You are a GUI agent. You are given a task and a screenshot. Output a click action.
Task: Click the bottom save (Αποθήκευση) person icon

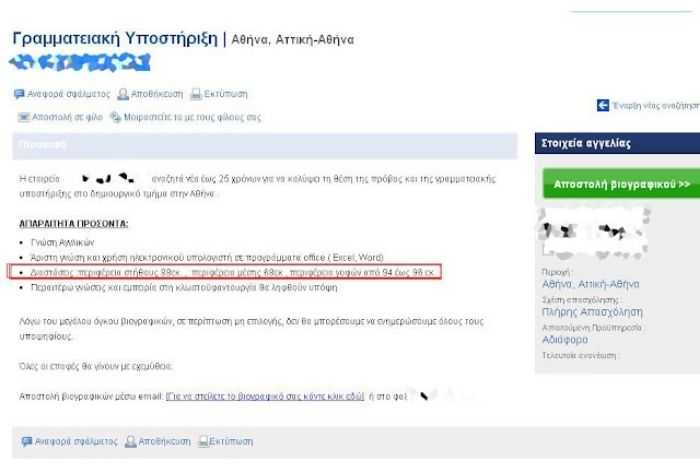point(130,441)
